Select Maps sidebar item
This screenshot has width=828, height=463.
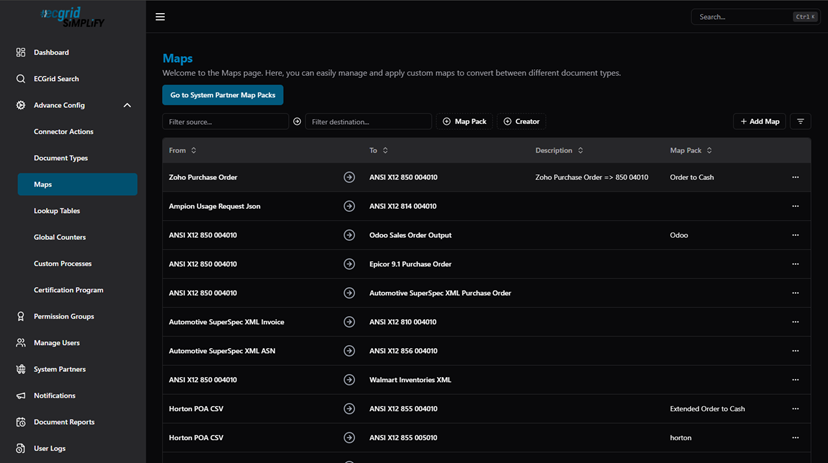point(77,184)
